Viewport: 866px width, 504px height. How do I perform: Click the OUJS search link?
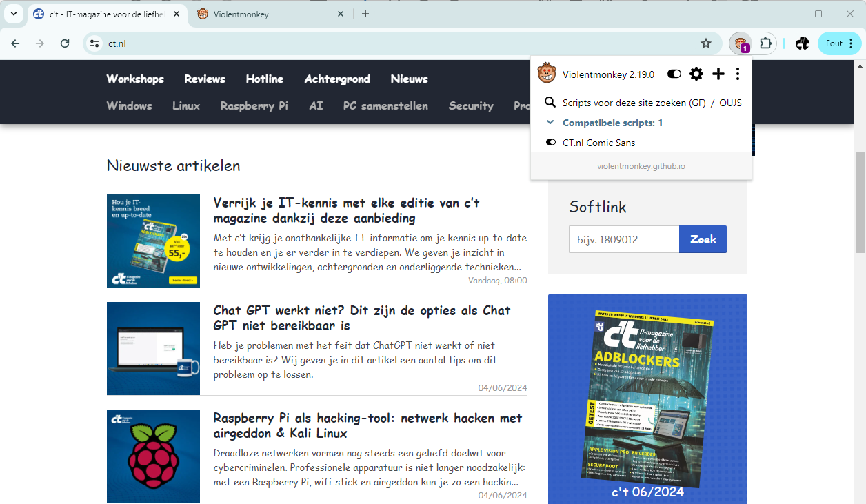(730, 103)
